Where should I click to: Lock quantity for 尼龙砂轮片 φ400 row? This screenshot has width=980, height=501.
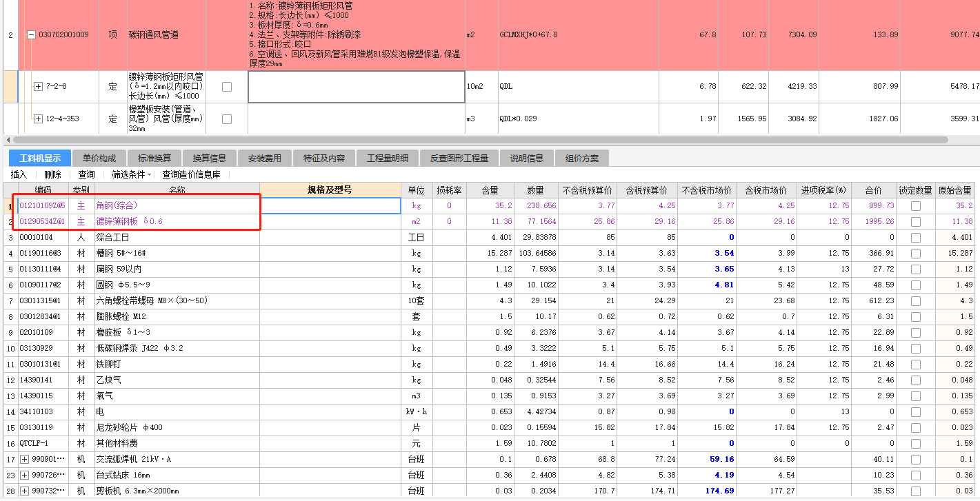(x=915, y=427)
